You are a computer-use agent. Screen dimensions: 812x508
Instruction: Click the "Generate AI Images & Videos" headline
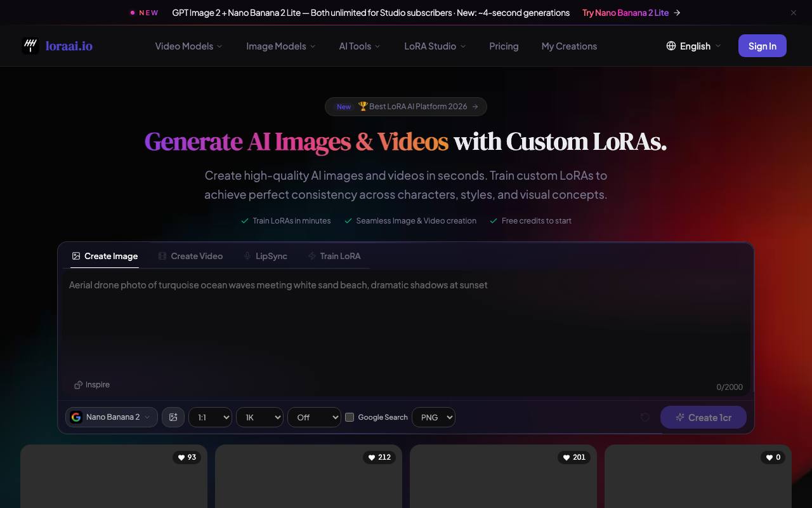point(296,142)
